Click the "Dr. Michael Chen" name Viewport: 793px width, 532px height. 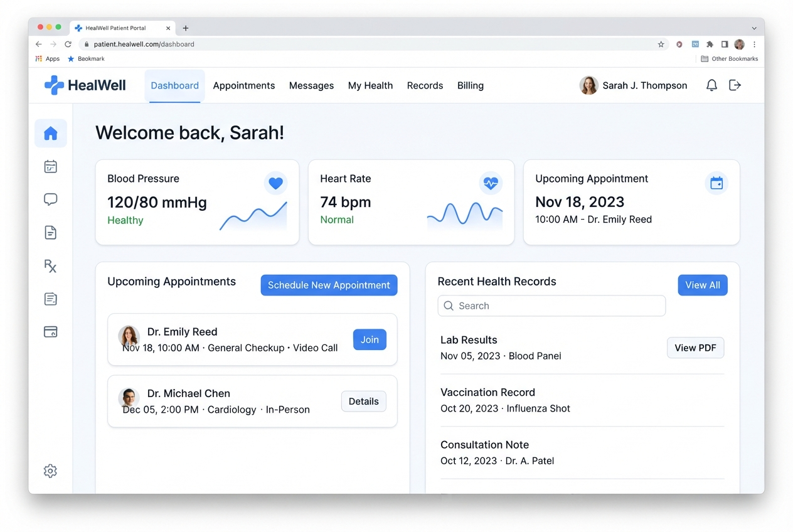coord(189,393)
